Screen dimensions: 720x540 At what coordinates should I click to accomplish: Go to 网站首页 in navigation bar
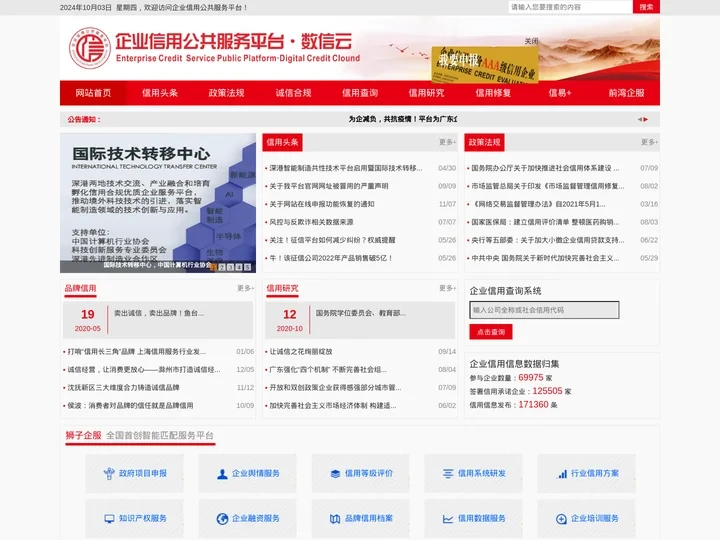pos(93,93)
